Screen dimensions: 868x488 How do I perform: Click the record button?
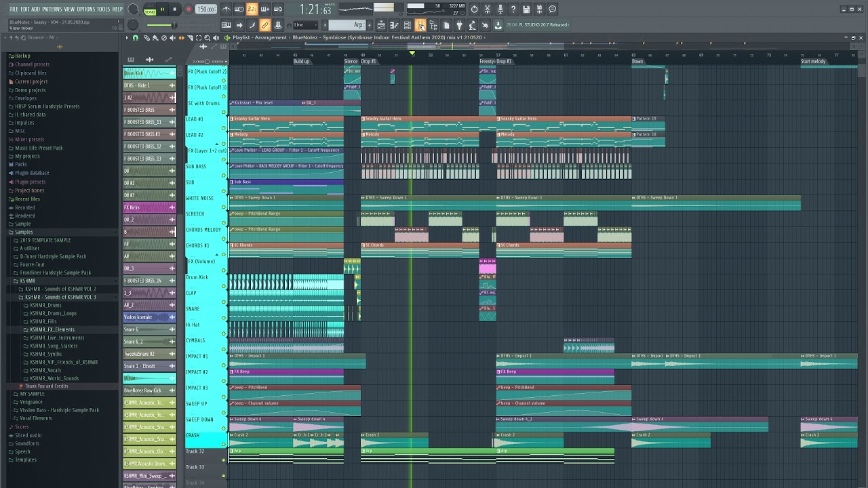(x=189, y=9)
